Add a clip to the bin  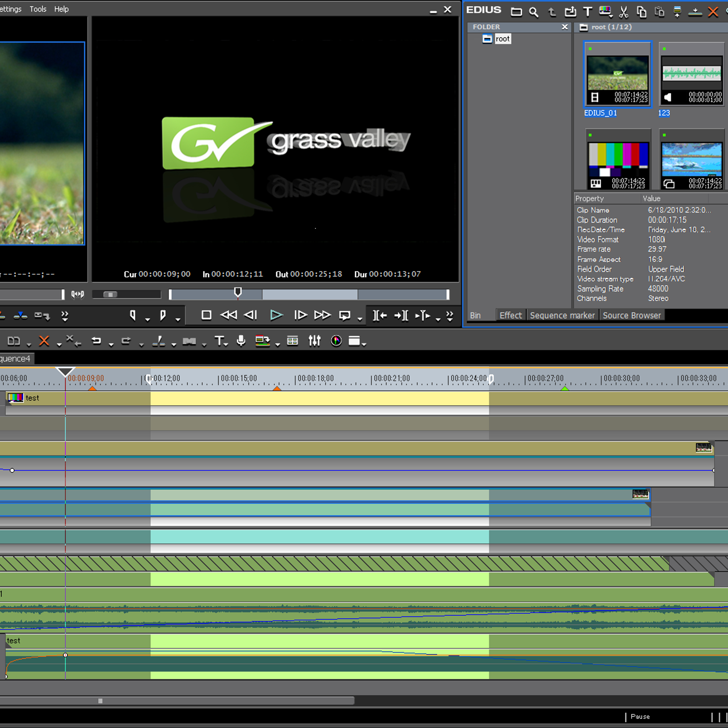[x=570, y=12]
